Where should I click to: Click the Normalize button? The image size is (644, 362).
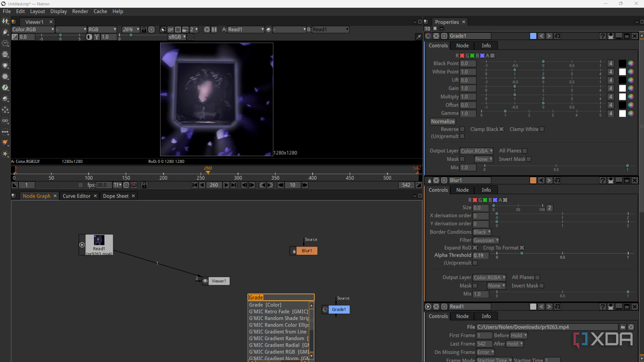pyautogui.click(x=443, y=122)
